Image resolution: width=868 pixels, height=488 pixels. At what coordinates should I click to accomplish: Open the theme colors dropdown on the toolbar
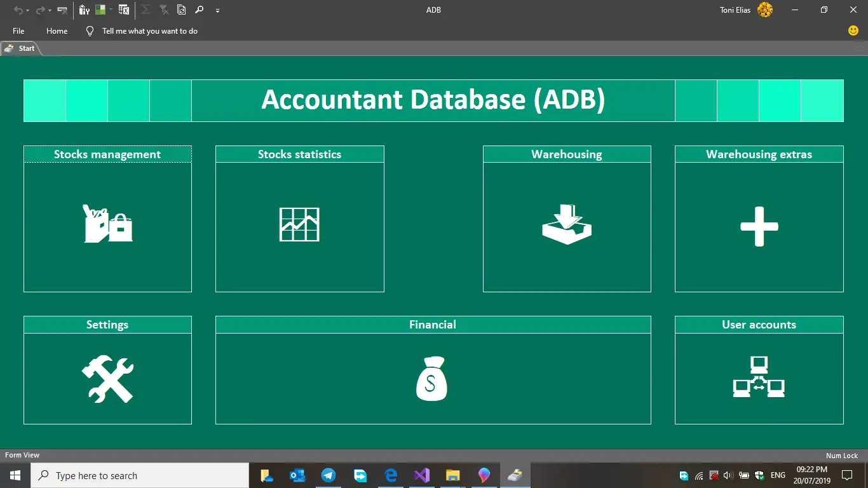point(109,10)
